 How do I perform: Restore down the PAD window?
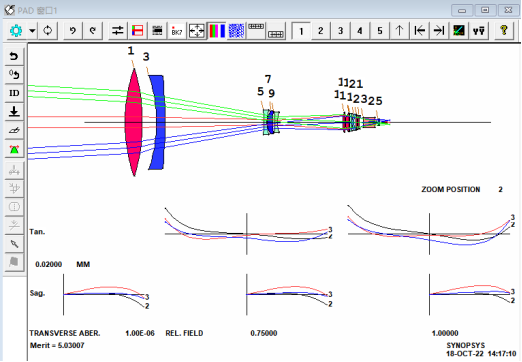coord(485,10)
